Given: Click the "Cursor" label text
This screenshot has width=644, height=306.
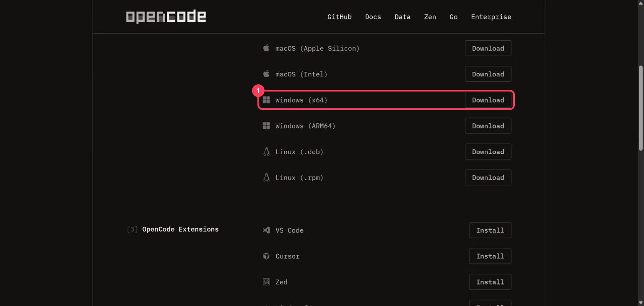Looking at the screenshot, I should point(288,256).
